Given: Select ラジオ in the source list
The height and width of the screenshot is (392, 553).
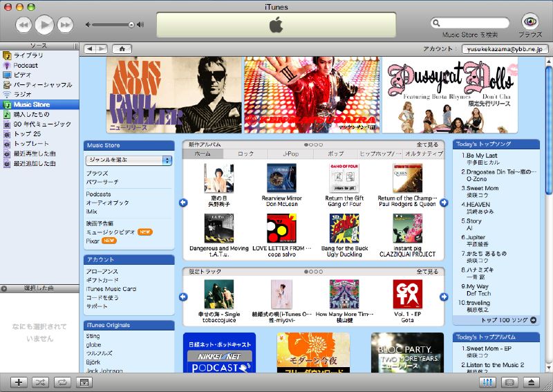Looking at the screenshot, I should [39, 95].
